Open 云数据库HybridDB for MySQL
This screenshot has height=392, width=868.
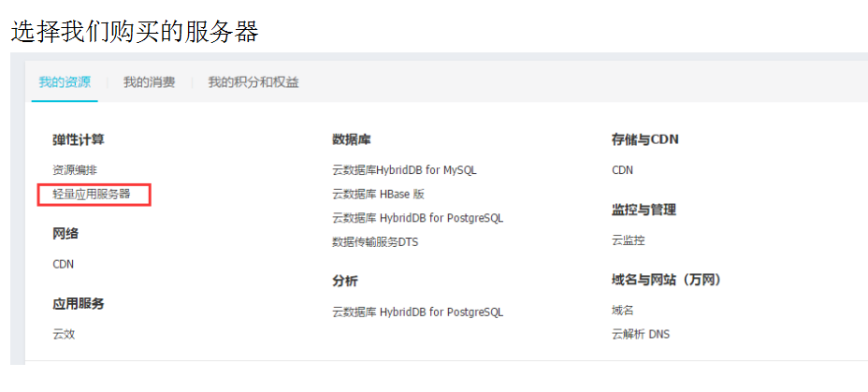(404, 170)
